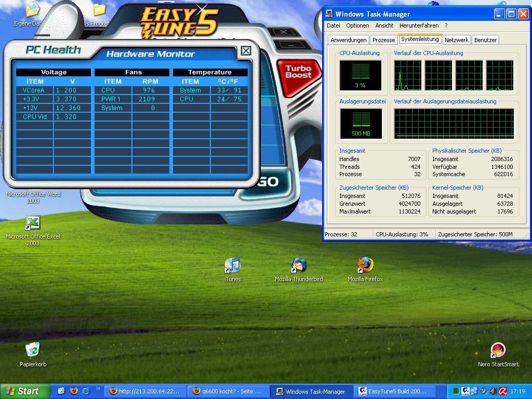Switch to the Prozesse tab

tap(384, 40)
